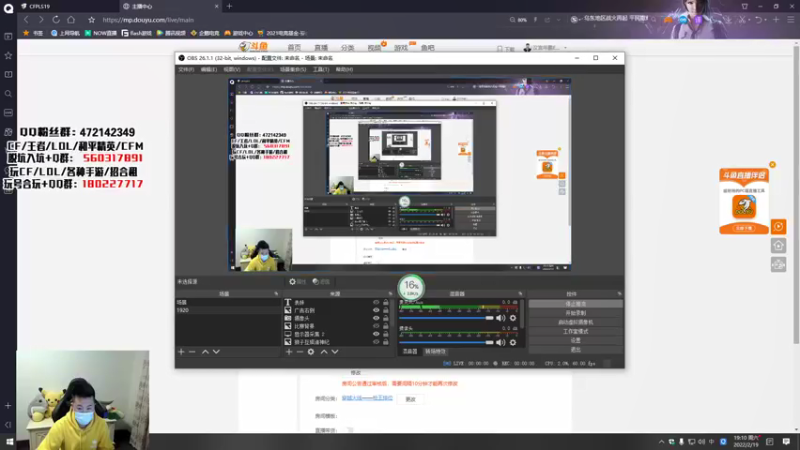
Task: Open Douyu 直播 navigation link
Action: pos(321,48)
